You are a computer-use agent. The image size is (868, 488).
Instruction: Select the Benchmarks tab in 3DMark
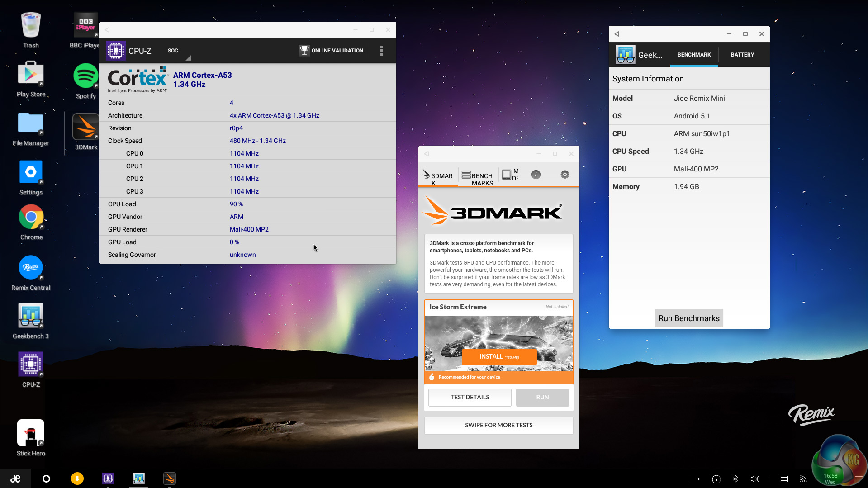coord(477,176)
